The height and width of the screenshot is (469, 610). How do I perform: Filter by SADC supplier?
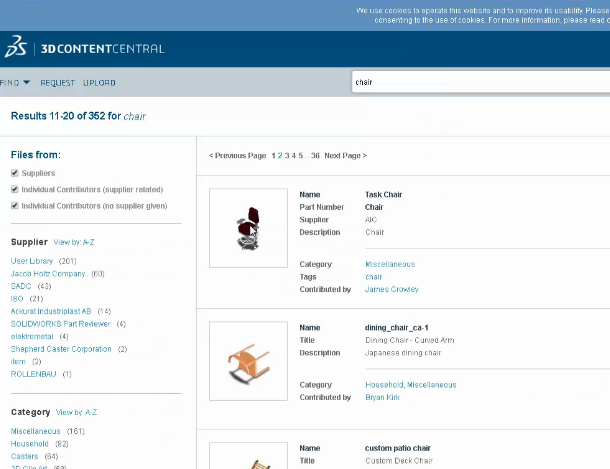[x=21, y=286]
